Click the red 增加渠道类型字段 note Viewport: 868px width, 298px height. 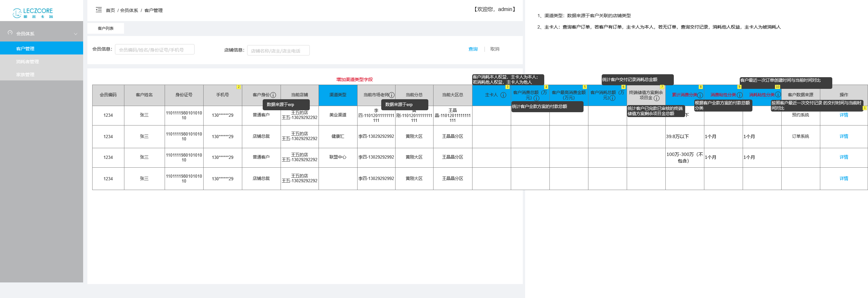pyautogui.click(x=355, y=79)
